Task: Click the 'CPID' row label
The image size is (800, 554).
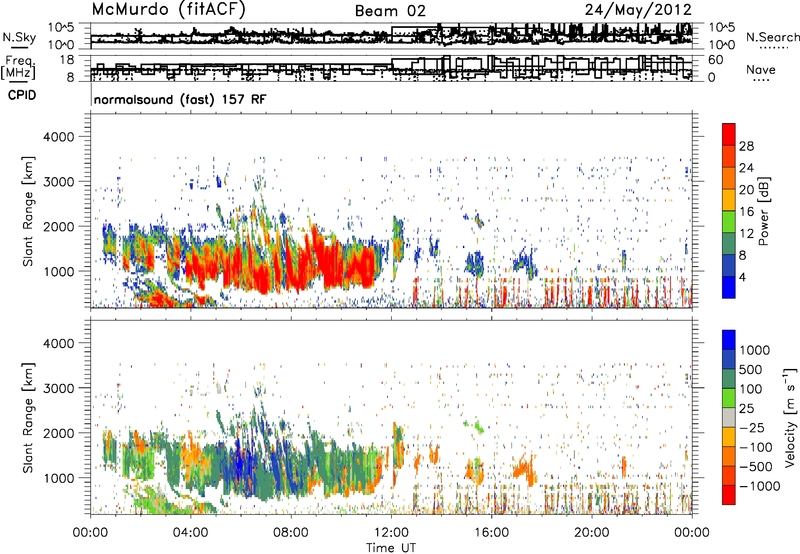Action: point(22,95)
